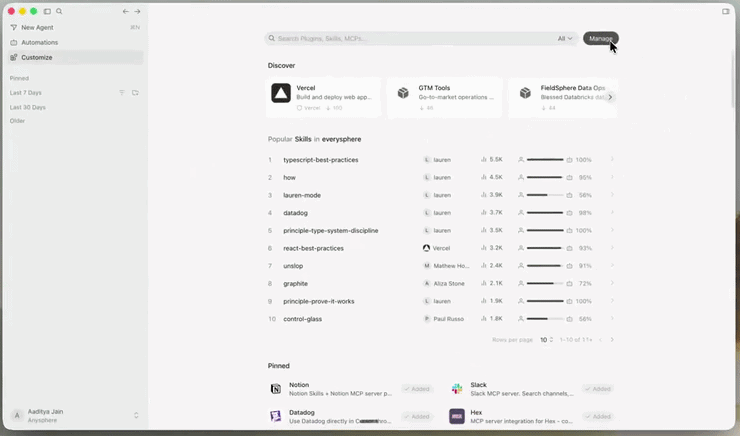The height and width of the screenshot is (436, 740).
Task: Toggle Added status for Notion
Action: click(x=417, y=389)
